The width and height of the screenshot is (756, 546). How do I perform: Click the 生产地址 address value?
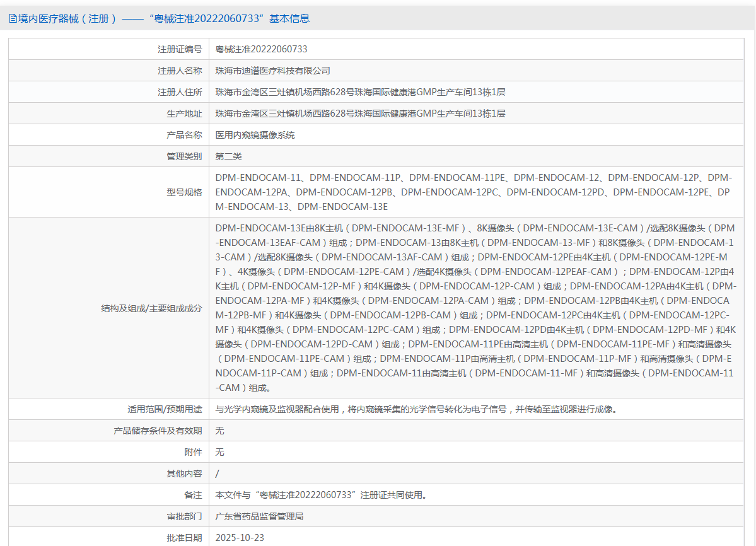tap(360, 113)
